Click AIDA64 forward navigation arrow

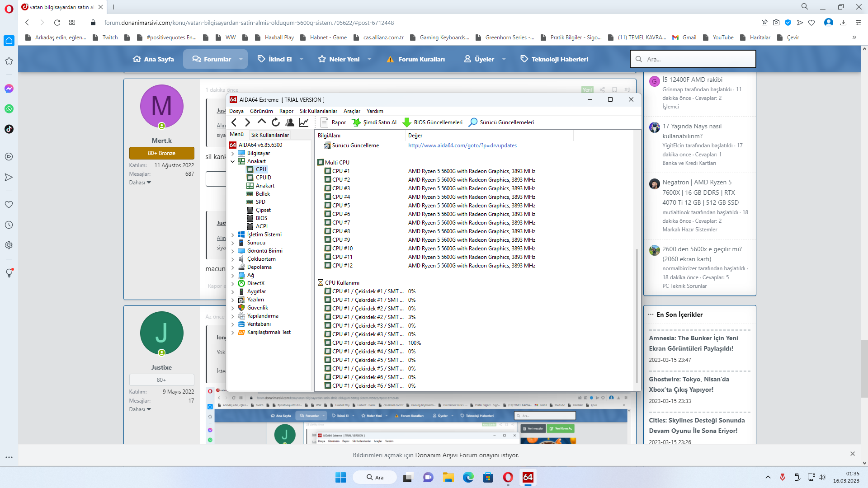pyautogui.click(x=247, y=122)
